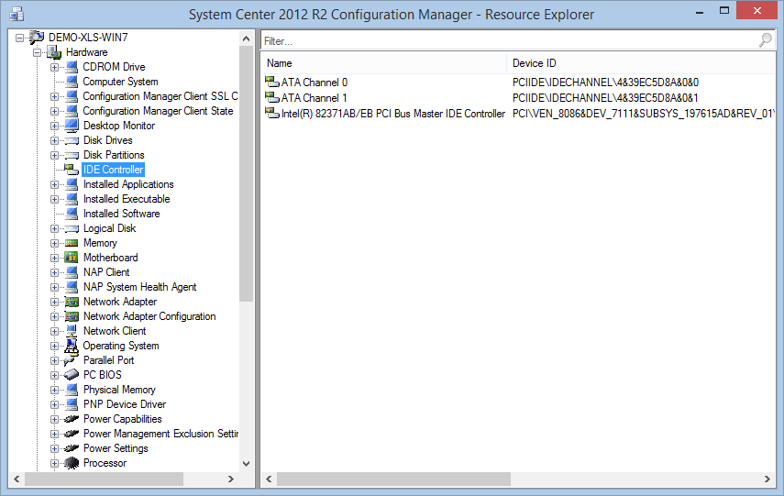Collapse the DEMO-XLS-WIN7 root node
The height and width of the screenshot is (496, 784).
point(20,38)
